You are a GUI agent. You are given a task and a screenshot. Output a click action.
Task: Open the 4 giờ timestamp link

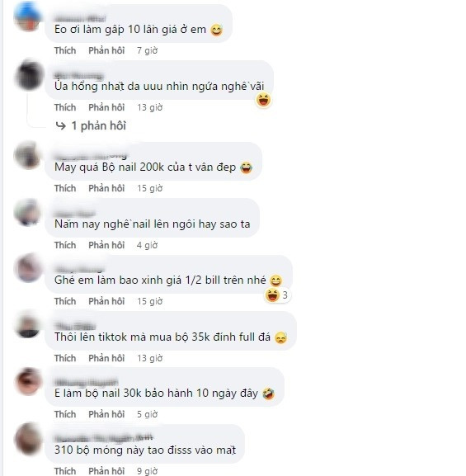tap(148, 245)
